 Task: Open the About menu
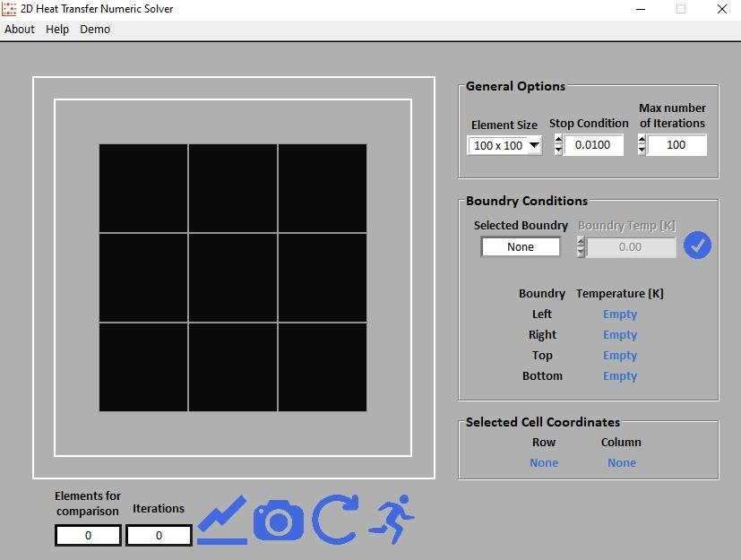click(x=20, y=29)
